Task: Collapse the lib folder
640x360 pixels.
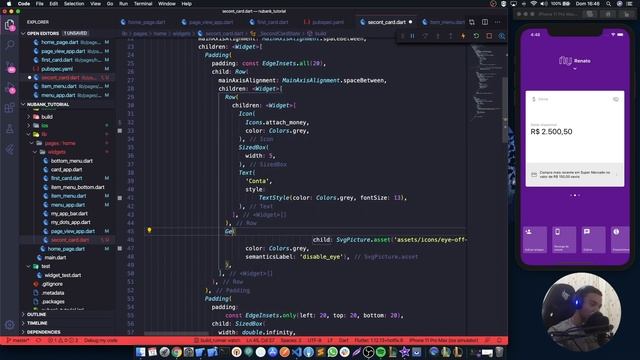Action: (44, 134)
